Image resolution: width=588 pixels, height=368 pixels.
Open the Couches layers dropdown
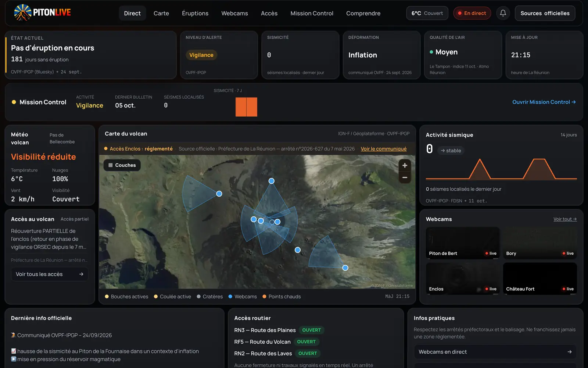(x=122, y=165)
